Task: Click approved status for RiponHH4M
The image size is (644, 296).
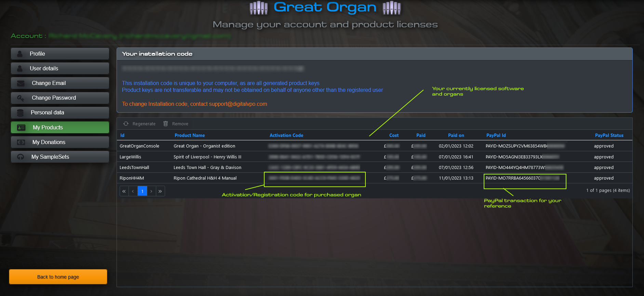Action: pyautogui.click(x=604, y=178)
